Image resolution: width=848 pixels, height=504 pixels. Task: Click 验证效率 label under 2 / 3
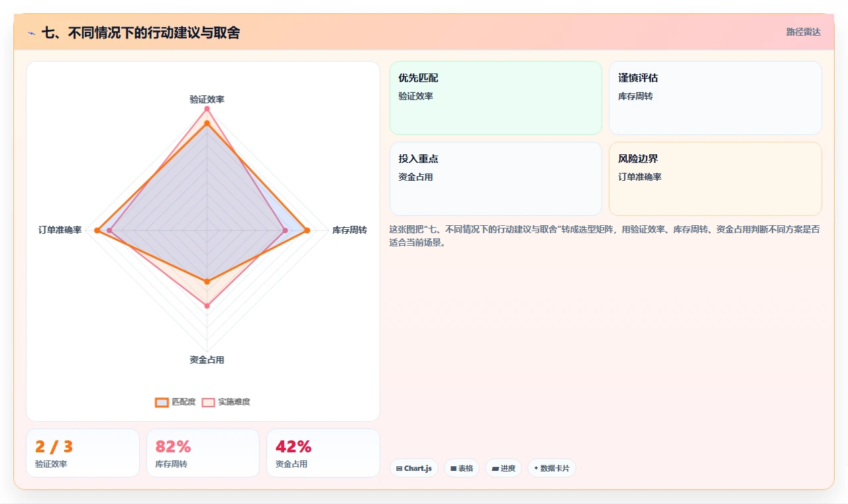tap(51, 464)
